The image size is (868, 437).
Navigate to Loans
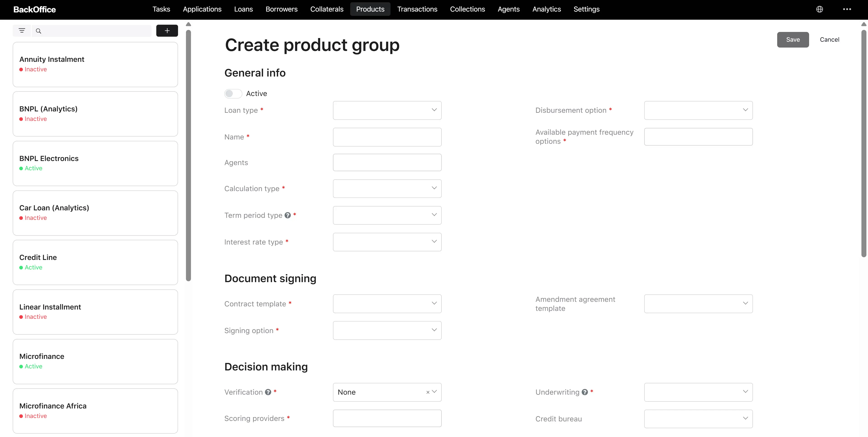[243, 9]
